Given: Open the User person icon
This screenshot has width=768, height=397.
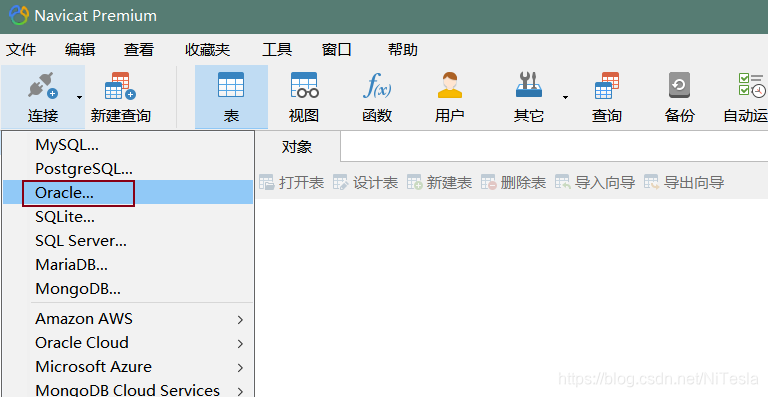Looking at the screenshot, I should 450,85.
